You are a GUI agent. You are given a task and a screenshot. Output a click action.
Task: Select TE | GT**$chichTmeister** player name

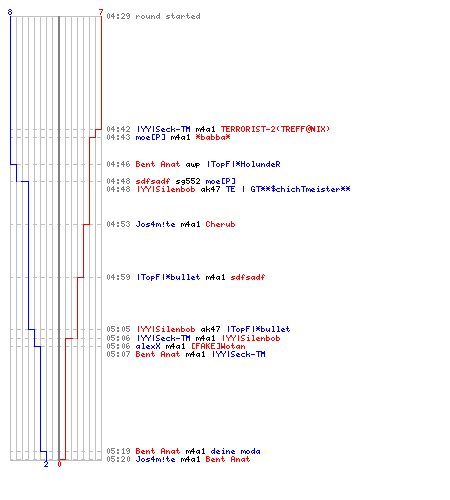(288, 189)
